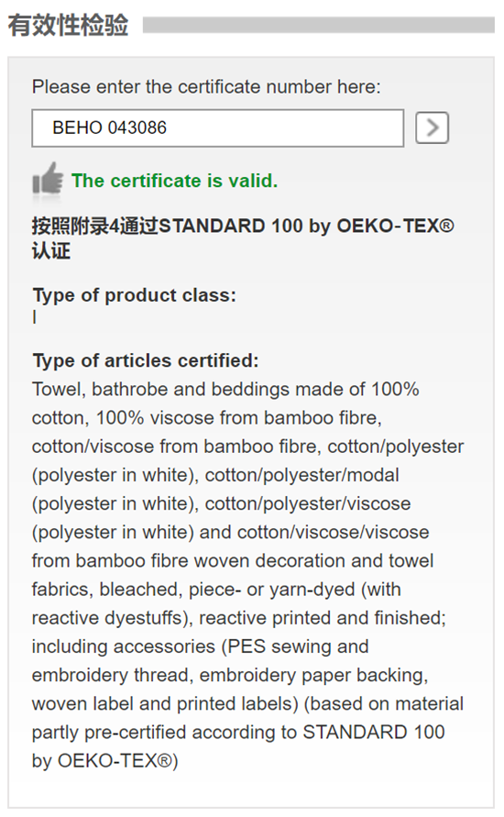Click the 'including accessories (PES sewing and' line

point(201,646)
